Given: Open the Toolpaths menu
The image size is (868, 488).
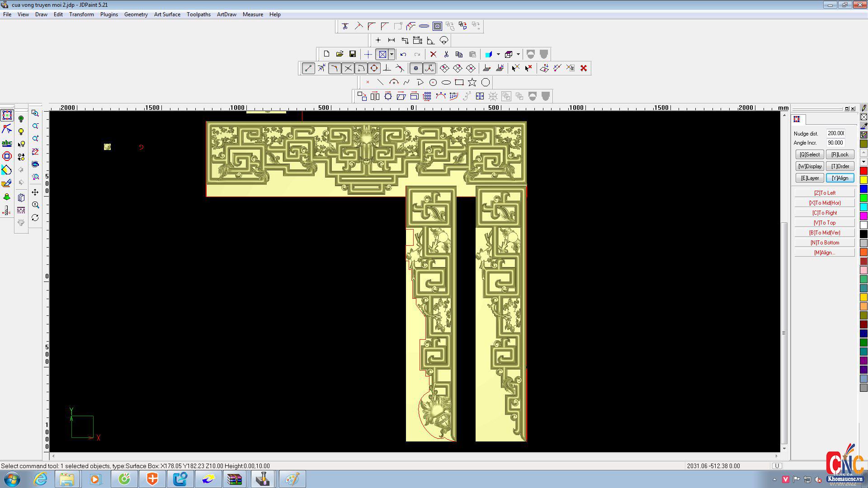Looking at the screenshot, I should click(198, 14).
